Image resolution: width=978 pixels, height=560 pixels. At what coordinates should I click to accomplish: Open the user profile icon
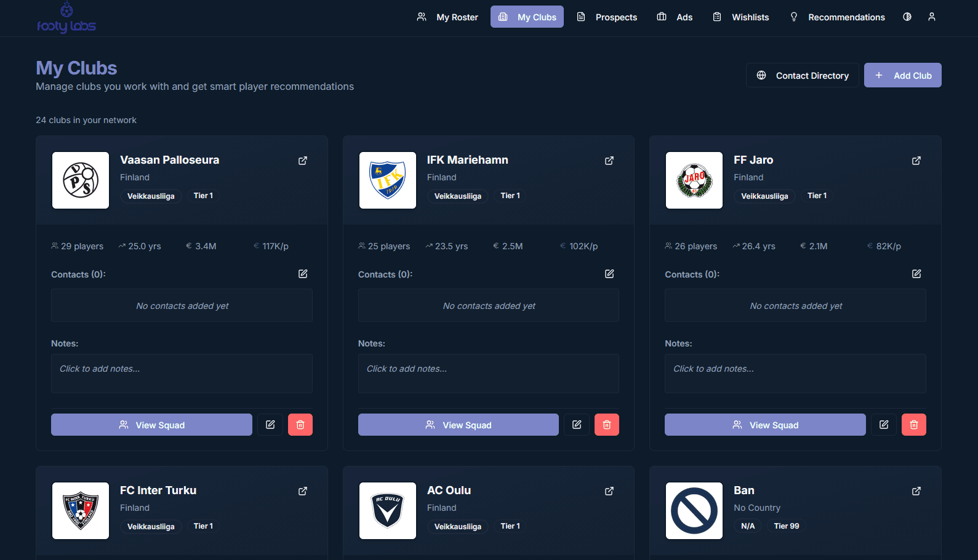(932, 17)
